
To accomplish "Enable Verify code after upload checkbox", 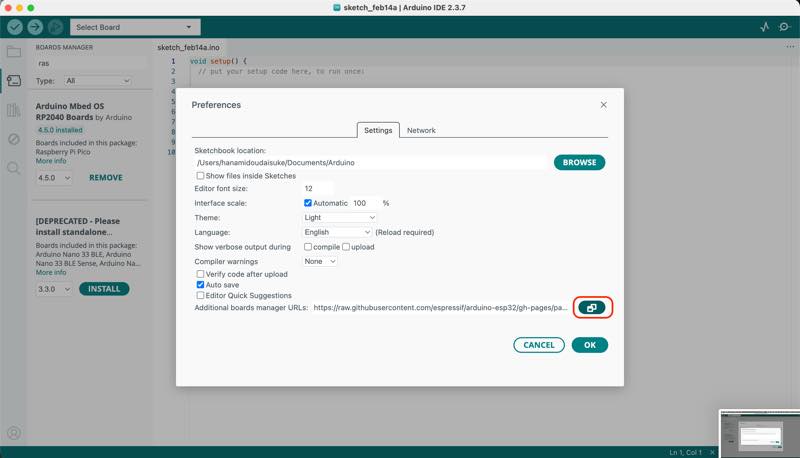I will 201,274.
